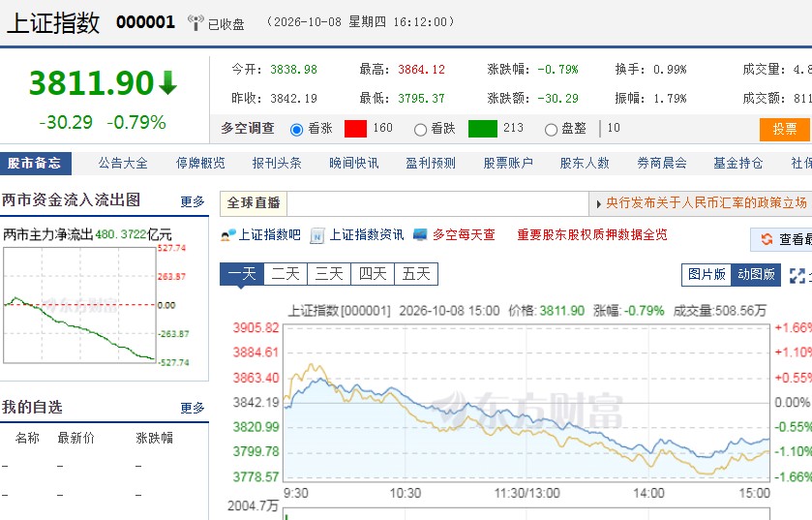This screenshot has width=812, height=520.
Task: Click the 最新价 column header
Action: coord(76,438)
